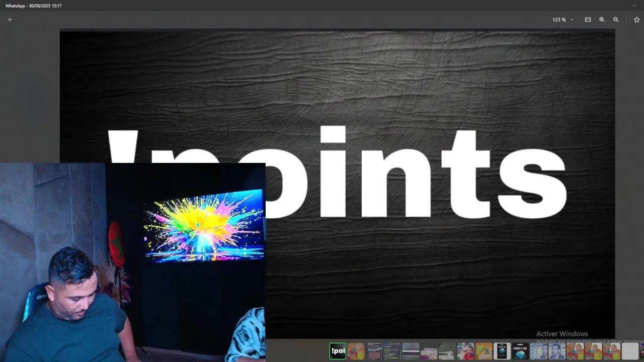The image size is (644, 362).
Task: Go back with the left arrow
Action: coord(10,20)
